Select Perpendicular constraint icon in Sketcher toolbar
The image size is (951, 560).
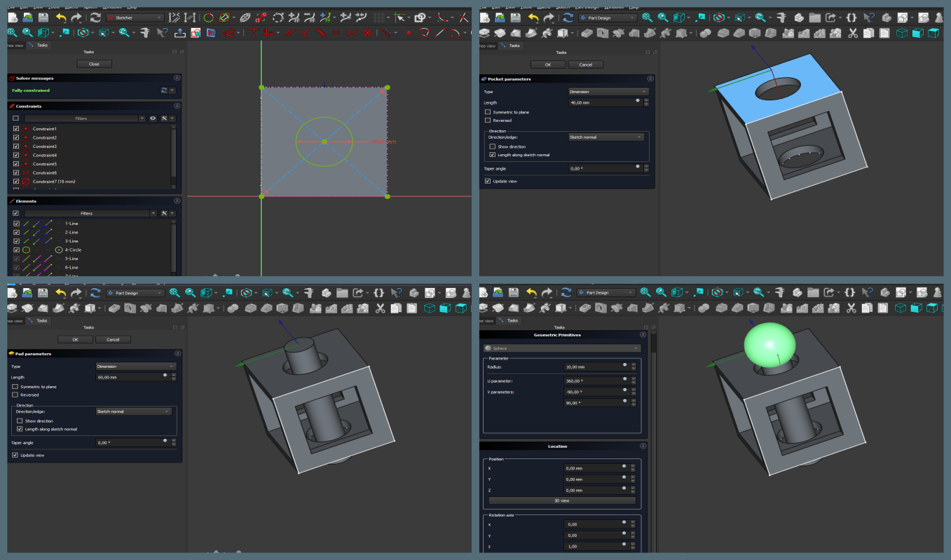click(303, 32)
